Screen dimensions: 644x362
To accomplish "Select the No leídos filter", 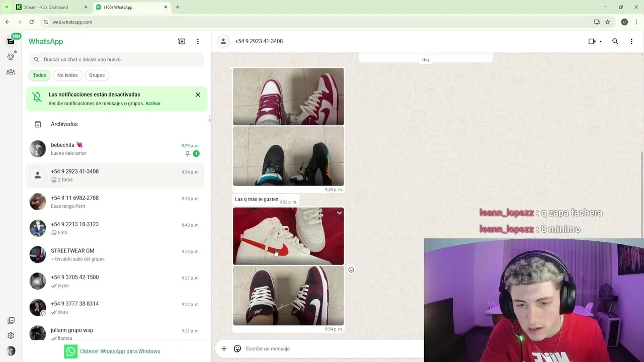I will click(67, 75).
